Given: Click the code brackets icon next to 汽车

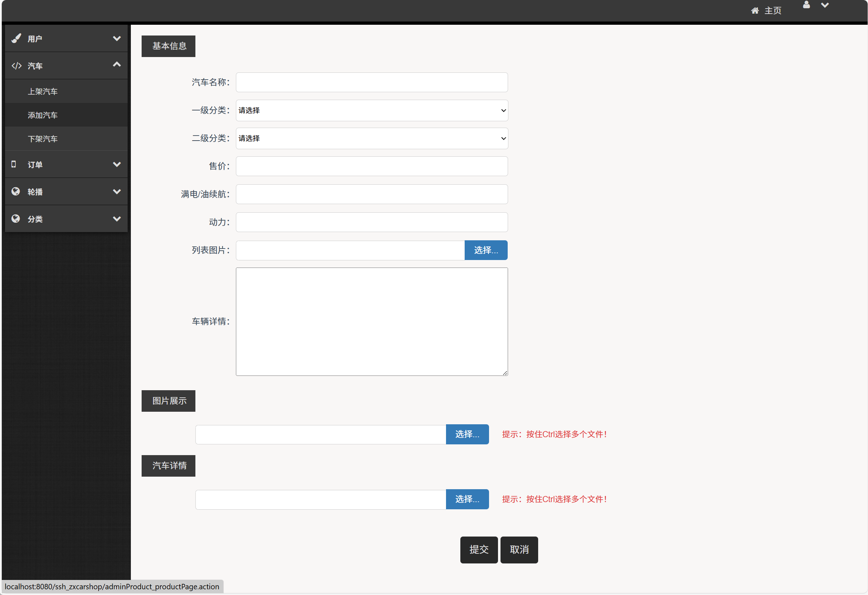Looking at the screenshot, I should pos(16,66).
